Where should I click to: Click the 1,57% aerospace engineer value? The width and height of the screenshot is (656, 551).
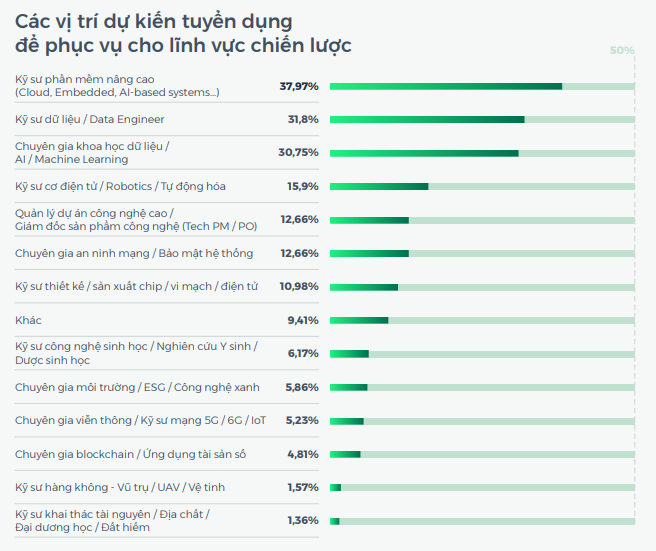pyautogui.click(x=302, y=488)
